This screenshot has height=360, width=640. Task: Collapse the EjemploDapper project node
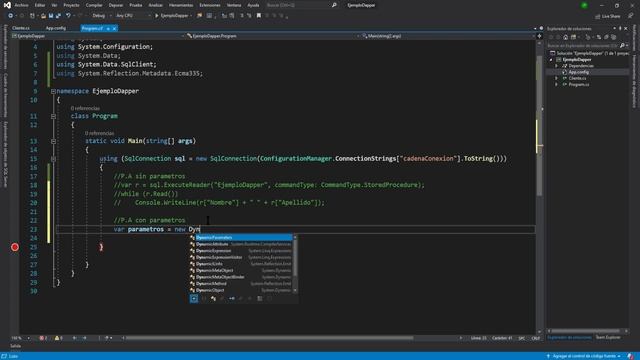click(551, 60)
